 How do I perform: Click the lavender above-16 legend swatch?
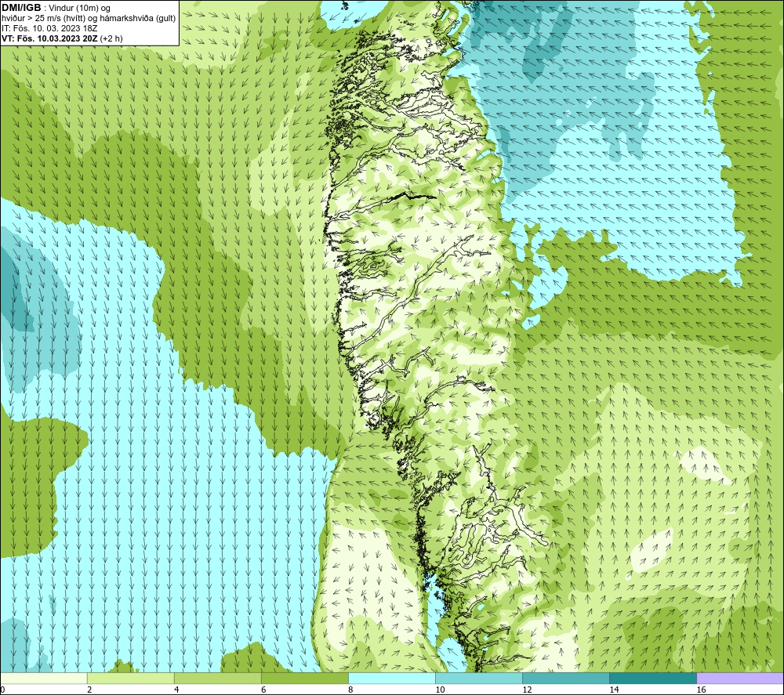click(740, 679)
